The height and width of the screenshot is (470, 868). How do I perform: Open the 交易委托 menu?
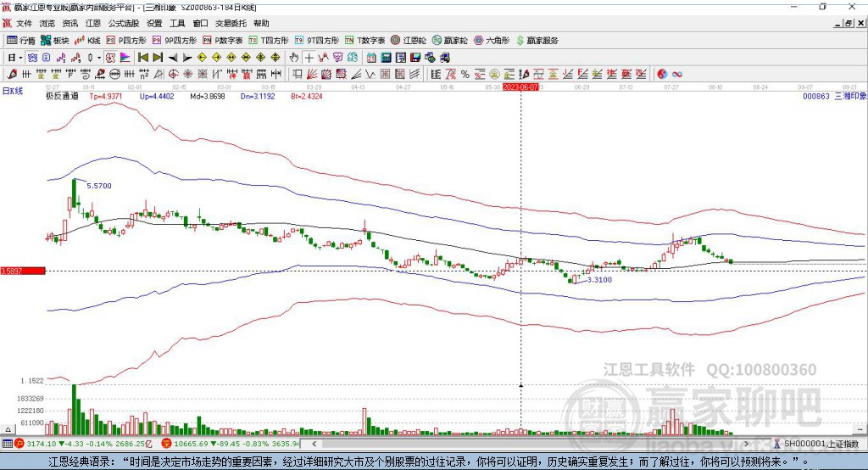pos(231,23)
